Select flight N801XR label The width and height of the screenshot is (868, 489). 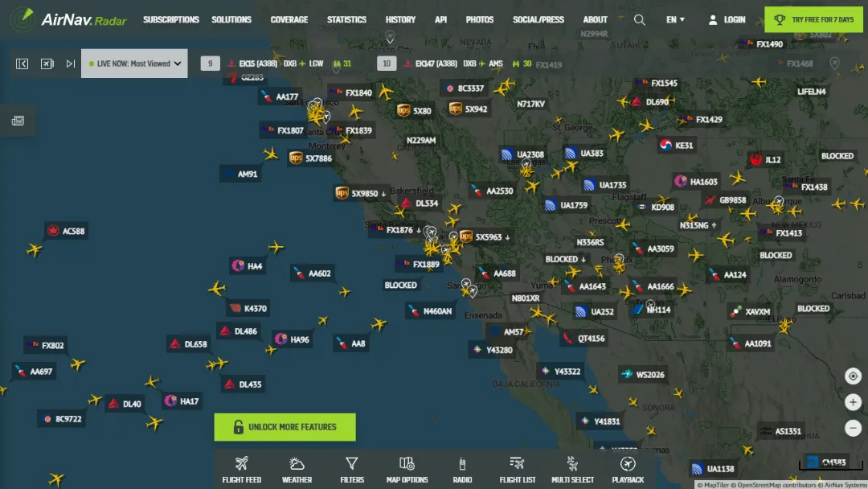pos(526,298)
